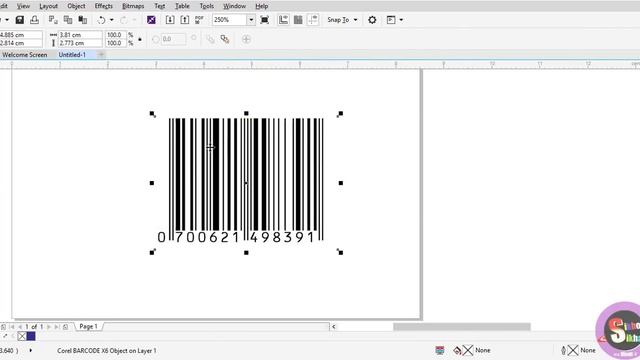Click the angle of rotation field
The height and width of the screenshot is (360, 640).
point(173,39)
